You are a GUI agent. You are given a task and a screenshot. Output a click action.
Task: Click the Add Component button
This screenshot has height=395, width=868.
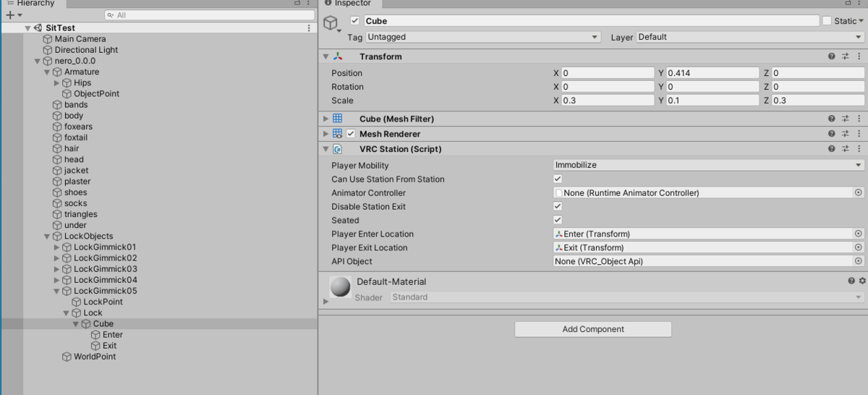coord(593,329)
